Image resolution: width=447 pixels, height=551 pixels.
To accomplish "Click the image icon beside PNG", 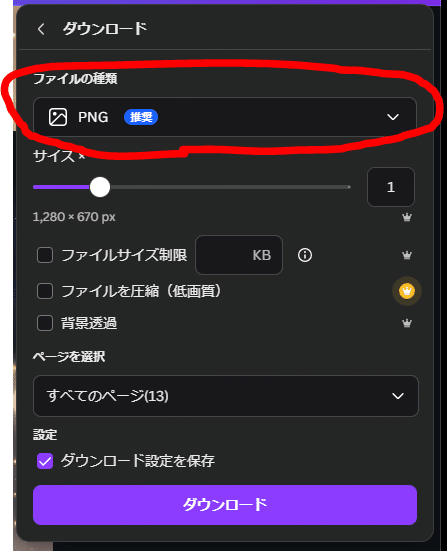I will pyautogui.click(x=58, y=117).
